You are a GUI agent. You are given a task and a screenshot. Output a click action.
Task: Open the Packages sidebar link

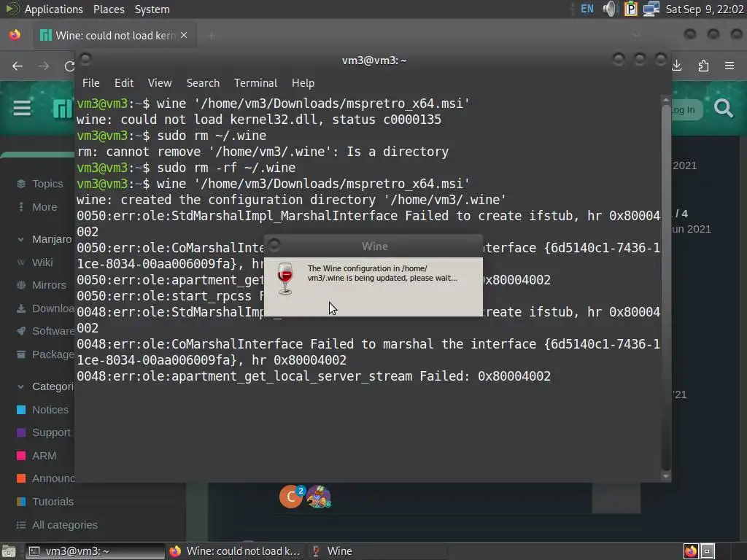[44, 354]
